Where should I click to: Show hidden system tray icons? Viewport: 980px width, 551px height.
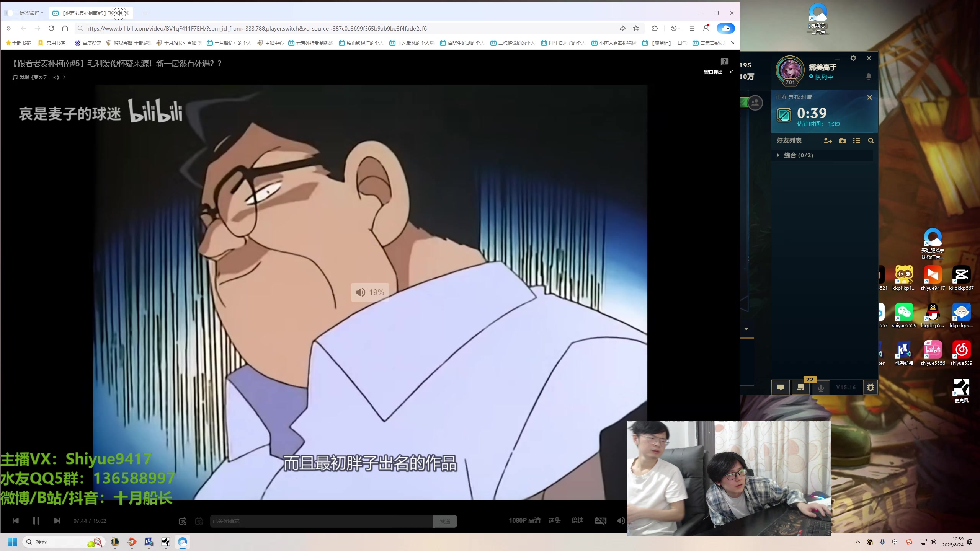point(858,542)
